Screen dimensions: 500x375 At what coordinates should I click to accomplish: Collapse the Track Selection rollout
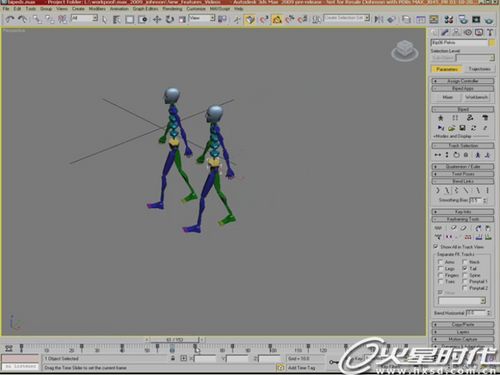coord(463,146)
